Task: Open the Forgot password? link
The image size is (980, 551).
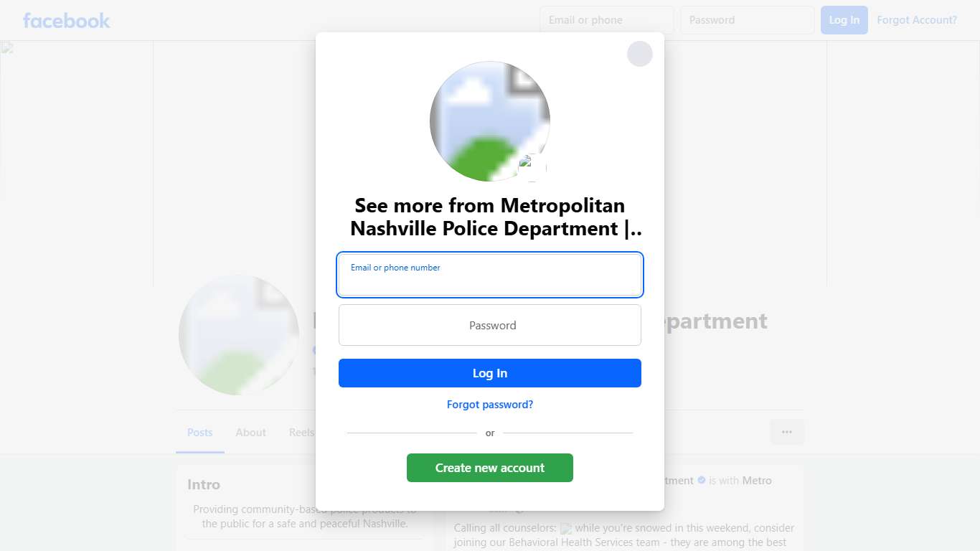Action: [490, 405]
